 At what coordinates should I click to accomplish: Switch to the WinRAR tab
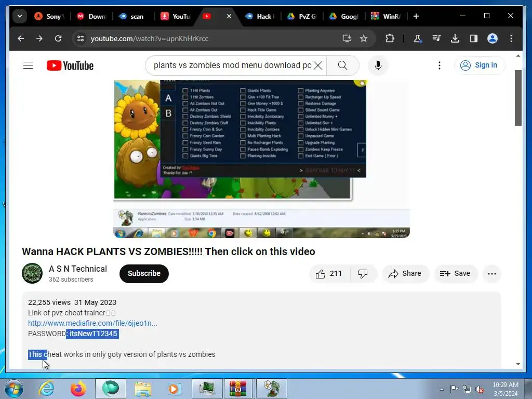386,16
